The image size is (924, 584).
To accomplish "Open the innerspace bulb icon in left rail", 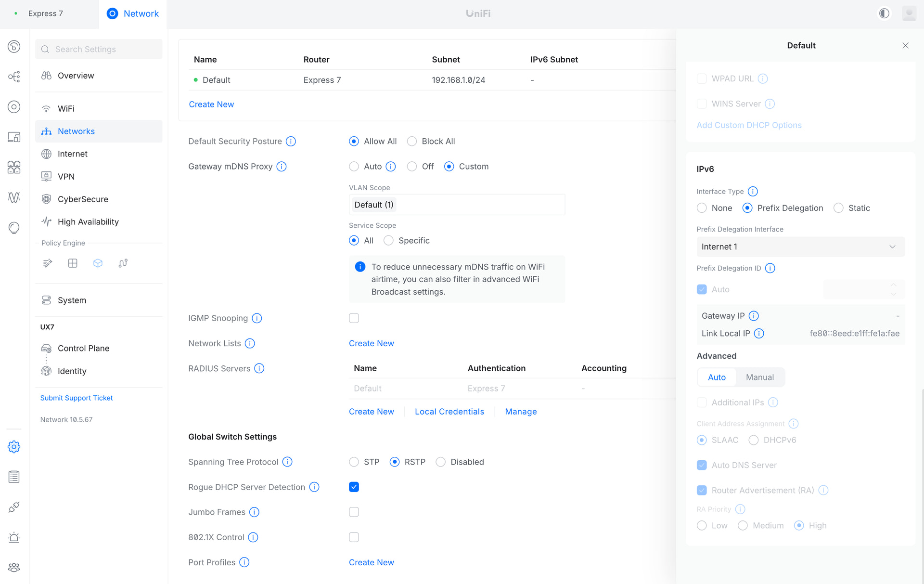I will 14,228.
